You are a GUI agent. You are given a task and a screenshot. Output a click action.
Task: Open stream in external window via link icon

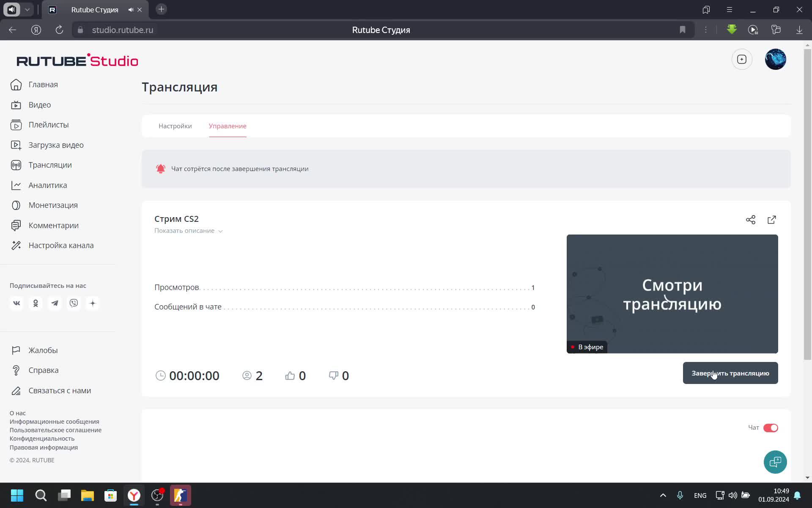771,220
